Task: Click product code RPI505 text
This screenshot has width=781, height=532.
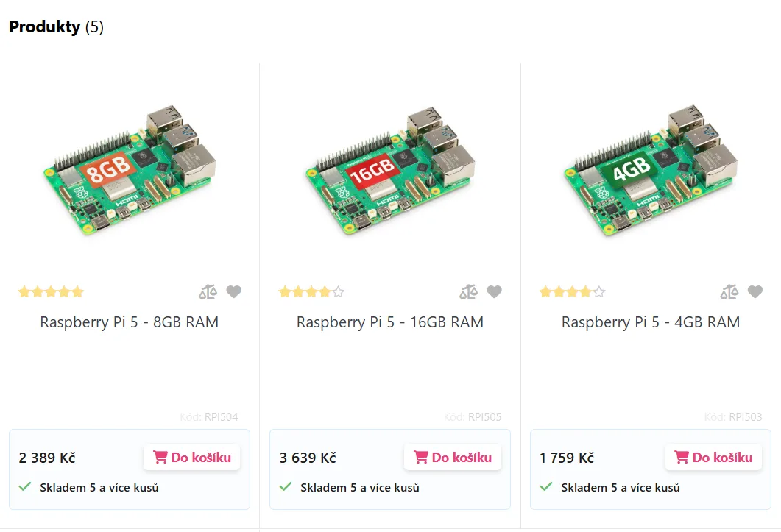Action: [x=484, y=417]
